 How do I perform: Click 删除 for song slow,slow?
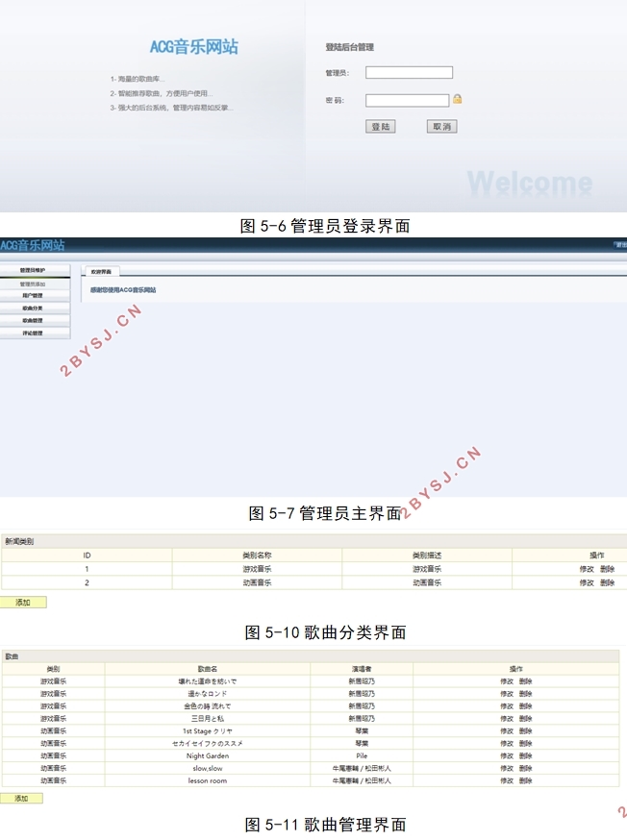click(x=526, y=768)
